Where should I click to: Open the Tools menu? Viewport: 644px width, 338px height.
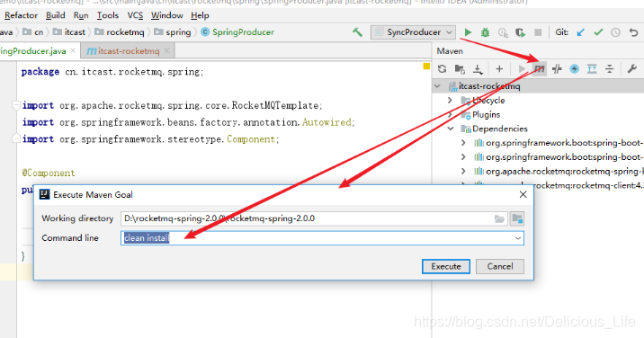pos(108,15)
